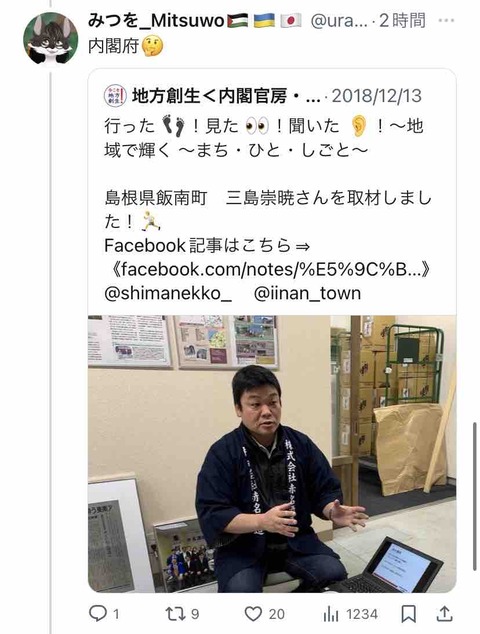This screenshot has height=634, width=480.
Task: Open the みつを_Mitsuwo display name
Action: point(156,21)
